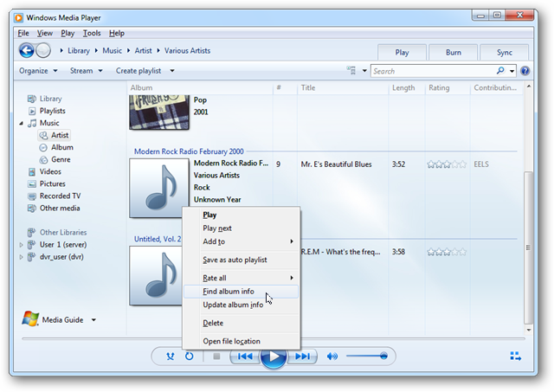Choose Find album info in context menu
The width and height of the screenshot is (554, 392).
click(x=241, y=292)
